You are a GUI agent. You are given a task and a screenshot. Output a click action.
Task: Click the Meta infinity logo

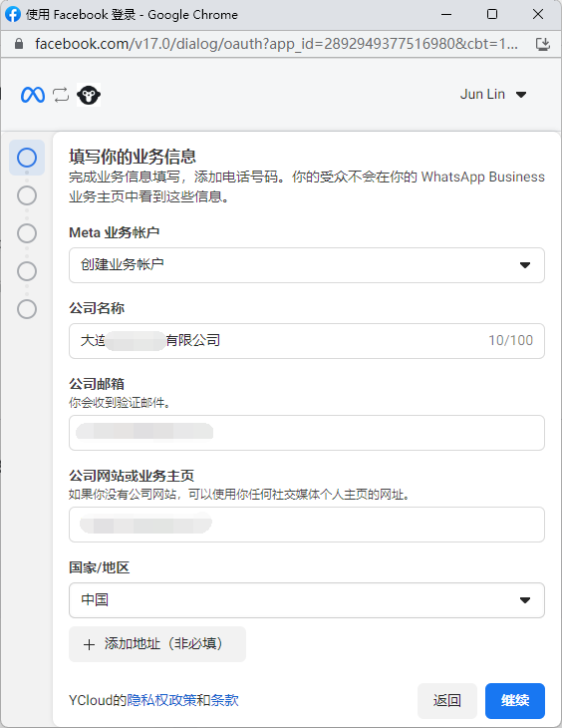(33, 95)
